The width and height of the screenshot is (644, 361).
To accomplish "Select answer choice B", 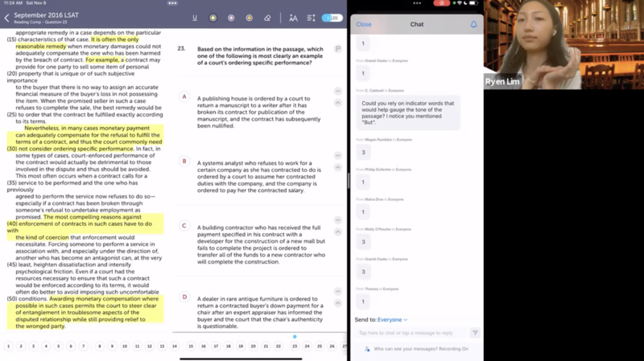I will (184, 162).
